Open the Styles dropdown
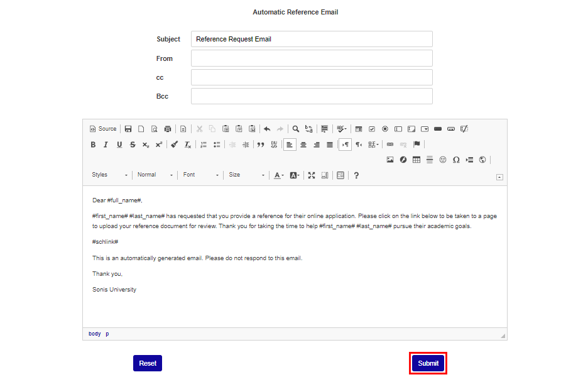 [110, 175]
